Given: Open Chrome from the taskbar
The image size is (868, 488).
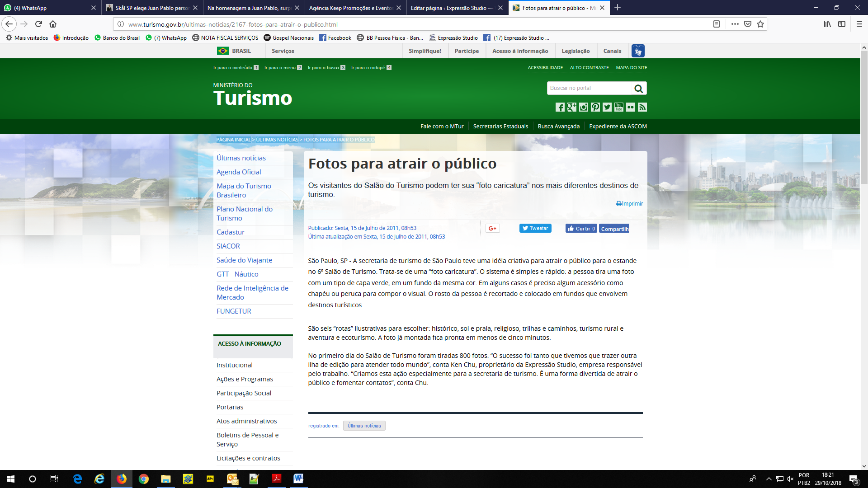Looking at the screenshot, I should coord(144,479).
